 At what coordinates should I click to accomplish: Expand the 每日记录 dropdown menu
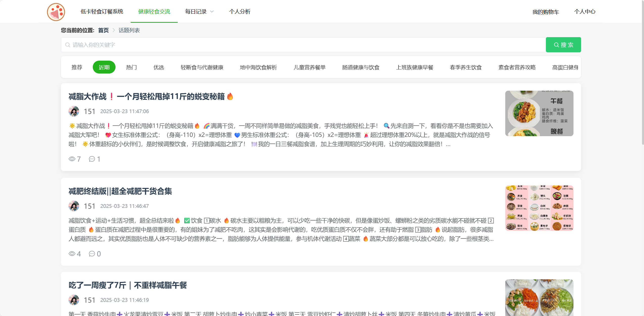click(199, 11)
